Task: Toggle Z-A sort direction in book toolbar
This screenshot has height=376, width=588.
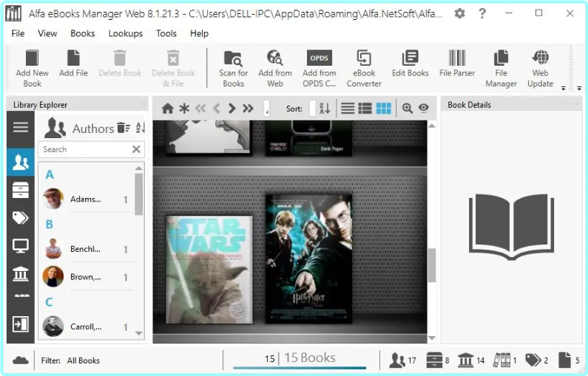Action: point(325,109)
